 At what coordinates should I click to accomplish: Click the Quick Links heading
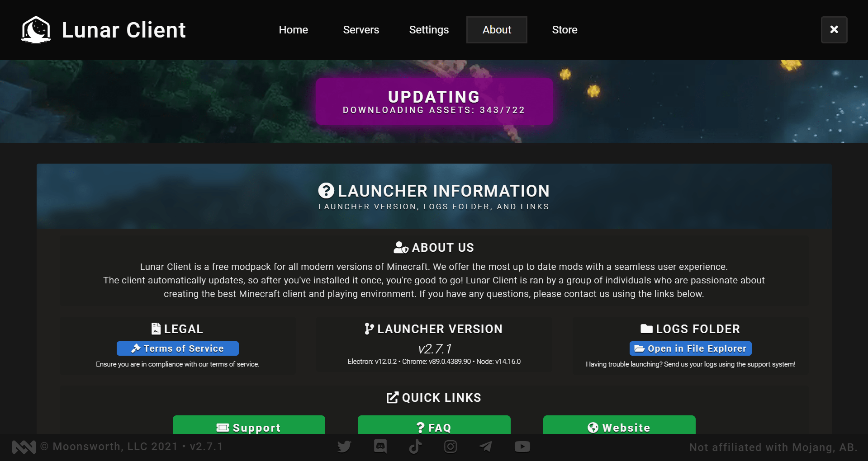pyautogui.click(x=441, y=398)
